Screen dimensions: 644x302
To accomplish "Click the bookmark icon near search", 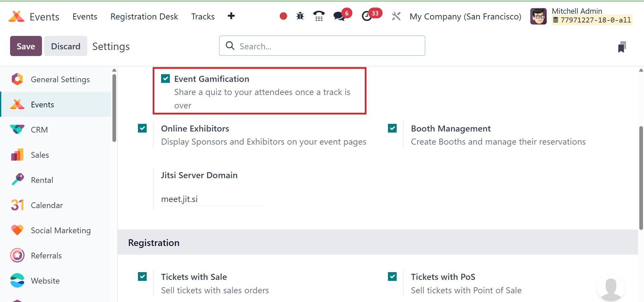I will (622, 47).
